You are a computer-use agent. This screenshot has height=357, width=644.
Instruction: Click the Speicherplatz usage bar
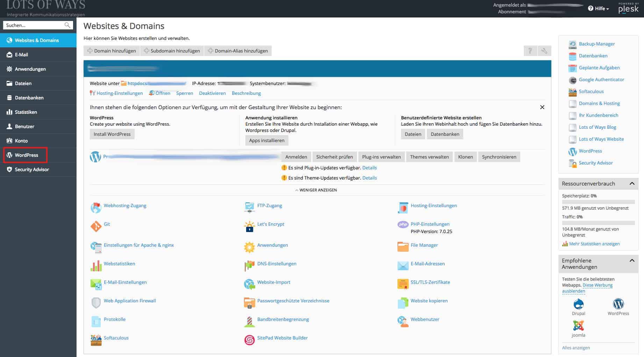point(598,202)
